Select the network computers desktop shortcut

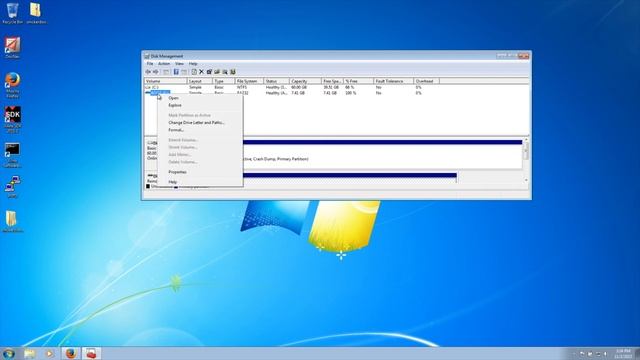tap(12, 187)
